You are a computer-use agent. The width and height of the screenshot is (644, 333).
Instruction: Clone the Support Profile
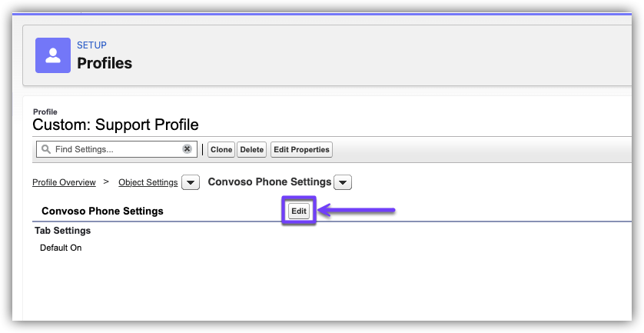pyautogui.click(x=221, y=150)
